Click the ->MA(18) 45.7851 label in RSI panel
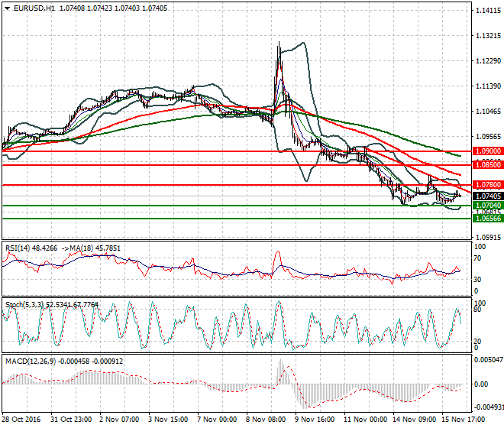This screenshot has width=504, height=428. click(x=91, y=248)
